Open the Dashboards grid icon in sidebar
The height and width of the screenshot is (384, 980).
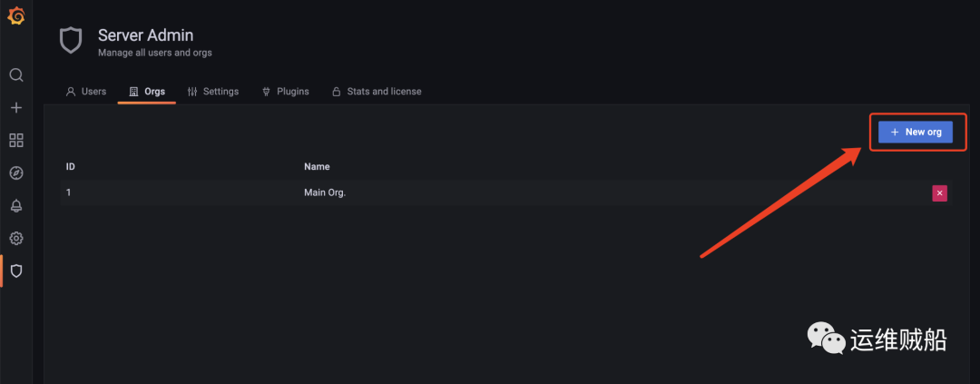(x=16, y=140)
